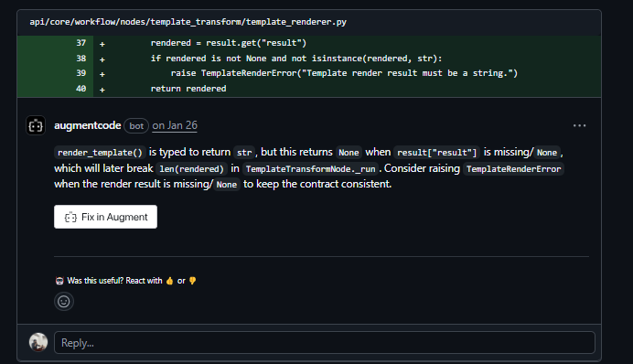This screenshot has height=364, width=633.
Task: Click the inline 'str' code after 'typed to return'
Action: pyautogui.click(x=244, y=153)
